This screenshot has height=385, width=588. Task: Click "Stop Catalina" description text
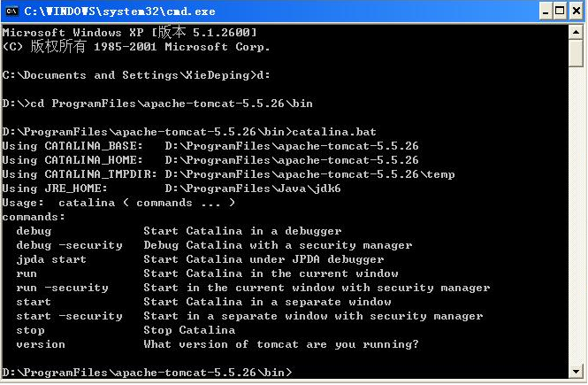(x=189, y=330)
